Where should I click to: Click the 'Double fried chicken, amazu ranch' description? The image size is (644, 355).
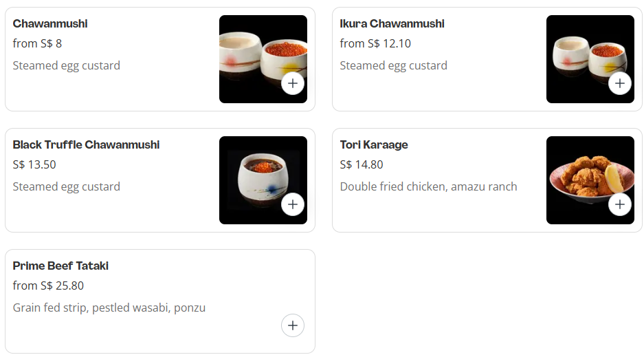(x=428, y=186)
